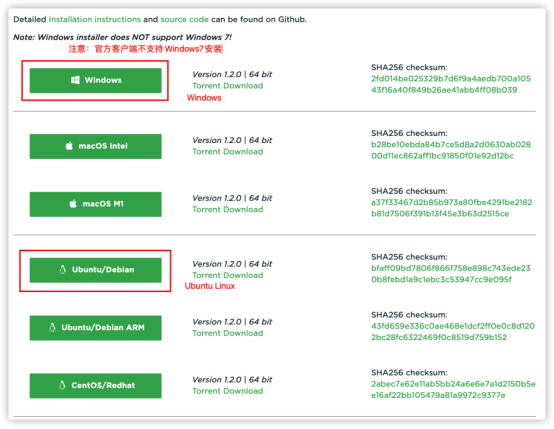Open Torrent Download for macOS M1

click(x=228, y=210)
